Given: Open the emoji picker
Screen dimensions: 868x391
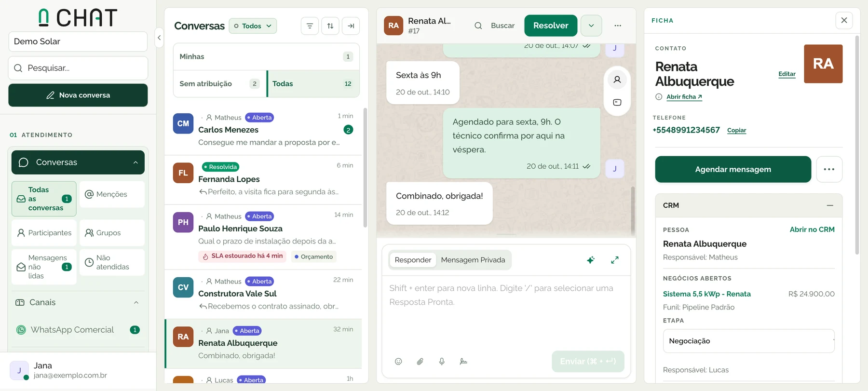Looking at the screenshot, I should click(398, 362).
